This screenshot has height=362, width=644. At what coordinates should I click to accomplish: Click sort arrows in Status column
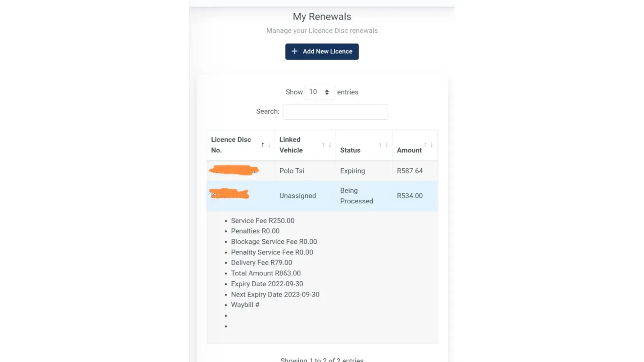383,145
